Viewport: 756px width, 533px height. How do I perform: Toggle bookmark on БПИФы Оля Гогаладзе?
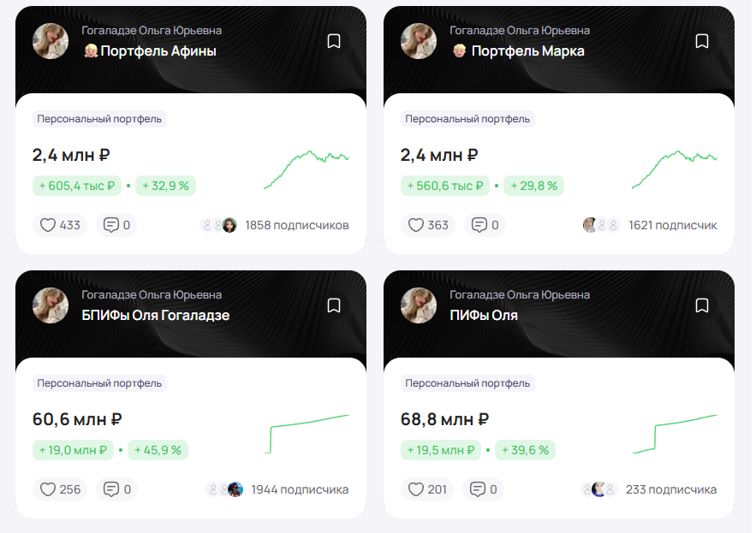(x=334, y=305)
